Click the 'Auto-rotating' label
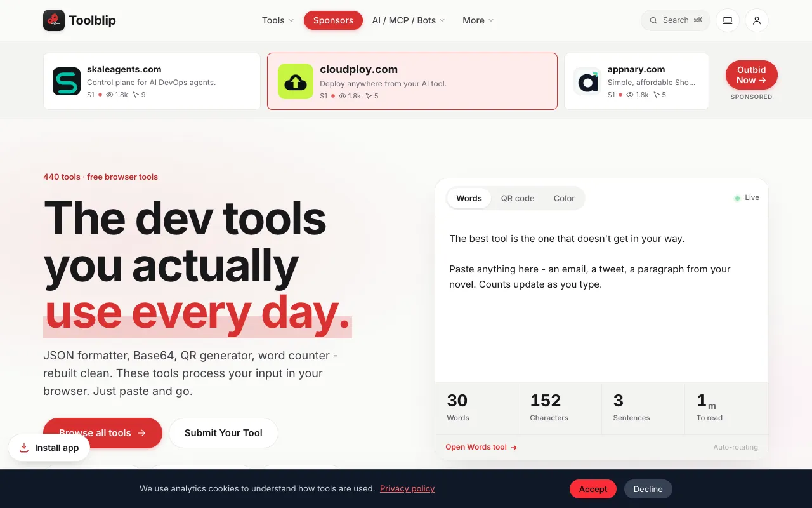This screenshot has height=508, width=812. point(735,447)
